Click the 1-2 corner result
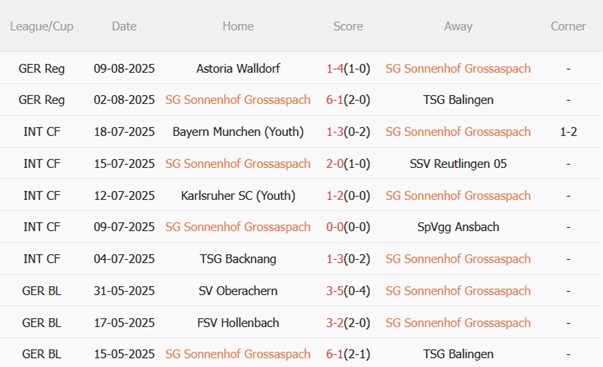The height and width of the screenshot is (367, 603). coord(568,132)
